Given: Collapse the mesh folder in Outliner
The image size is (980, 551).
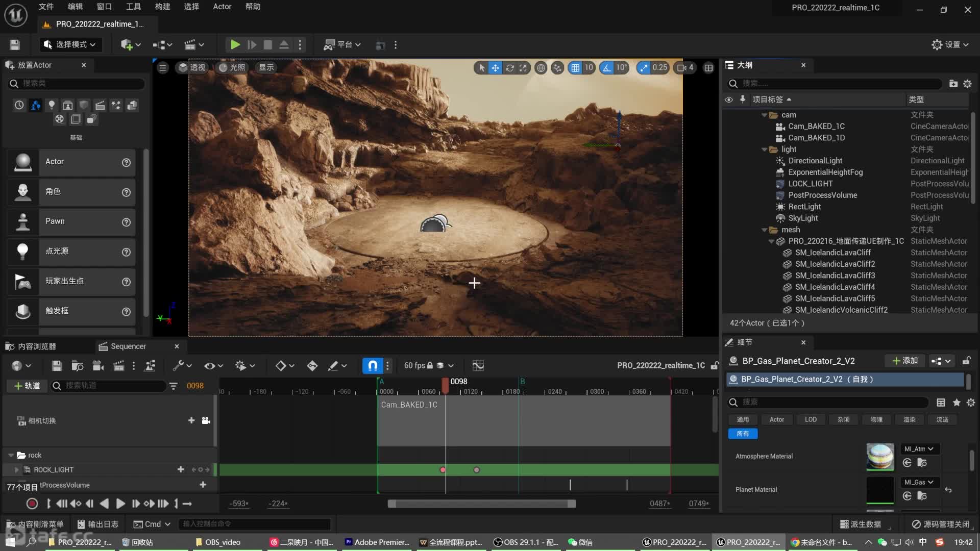Looking at the screenshot, I should [x=764, y=230].
